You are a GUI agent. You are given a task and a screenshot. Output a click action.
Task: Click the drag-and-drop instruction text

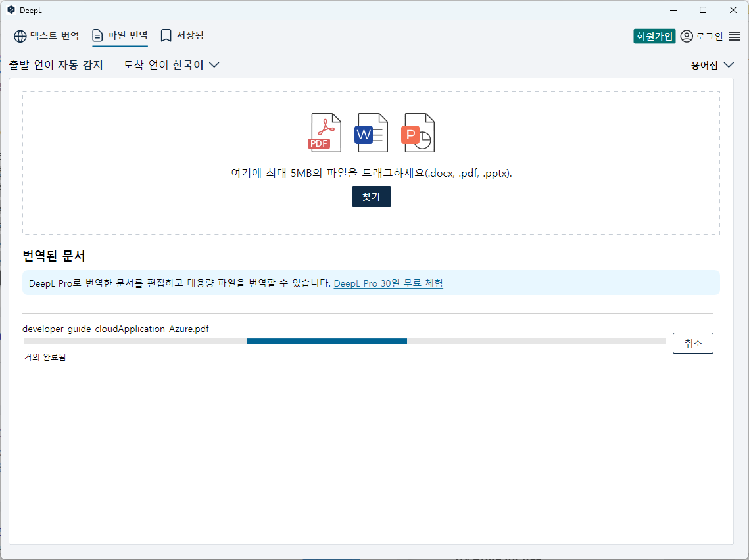point(371,174)
